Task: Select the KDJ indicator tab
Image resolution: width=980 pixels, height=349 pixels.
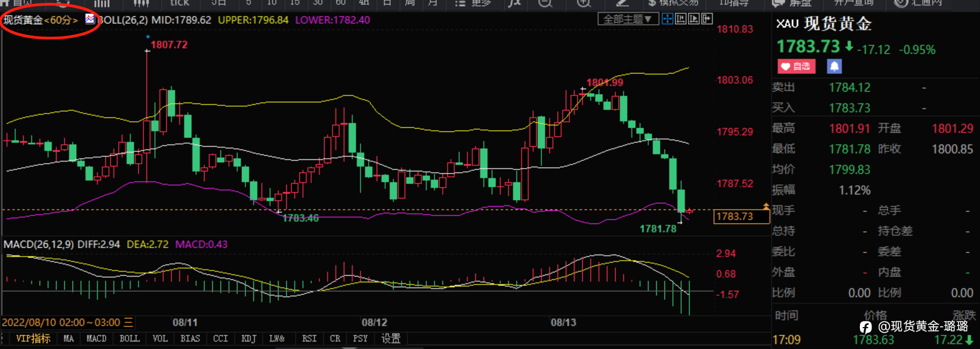Action: click(x=249, y=339)
